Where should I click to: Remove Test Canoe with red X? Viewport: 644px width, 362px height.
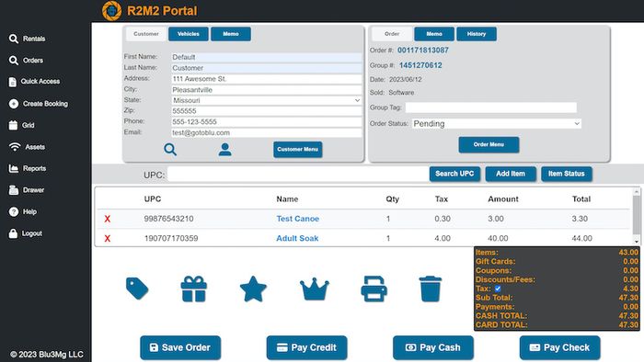click(108, 219)
